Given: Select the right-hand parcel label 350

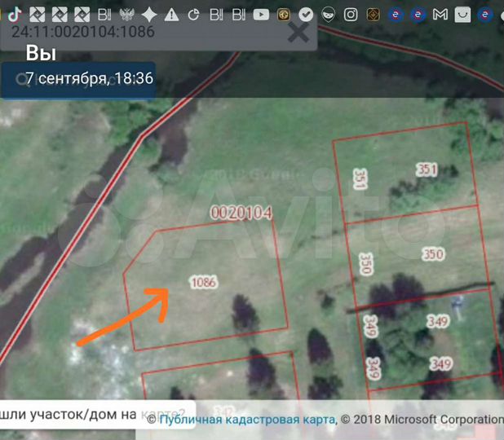Looking at the screenshot, I should pyautogui.click(x=433, y=254).
